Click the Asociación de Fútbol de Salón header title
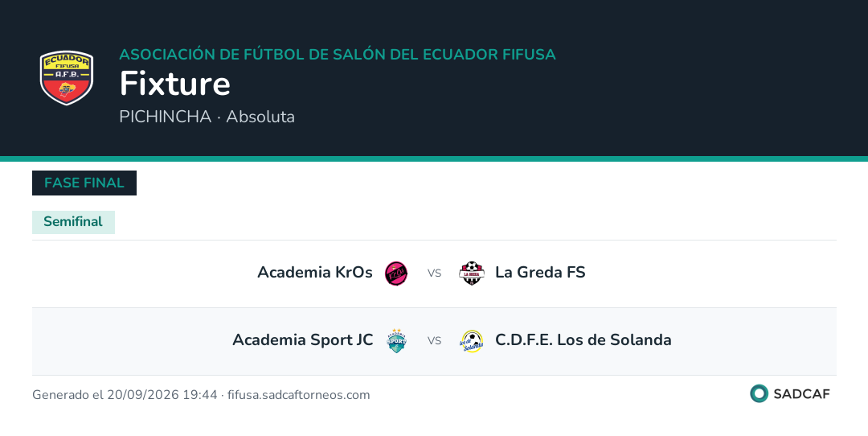 click(x=338, y=54)
